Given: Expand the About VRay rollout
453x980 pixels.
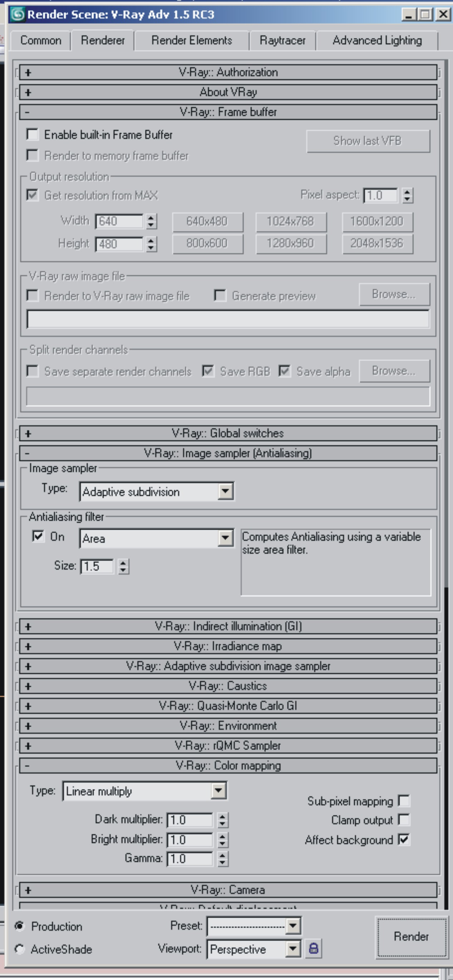Looking at the screenshot, I should click(x=228, y=92).
